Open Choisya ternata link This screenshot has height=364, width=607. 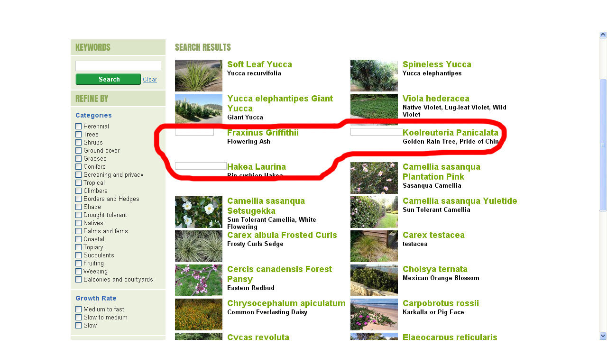click(x=435, y=269)
